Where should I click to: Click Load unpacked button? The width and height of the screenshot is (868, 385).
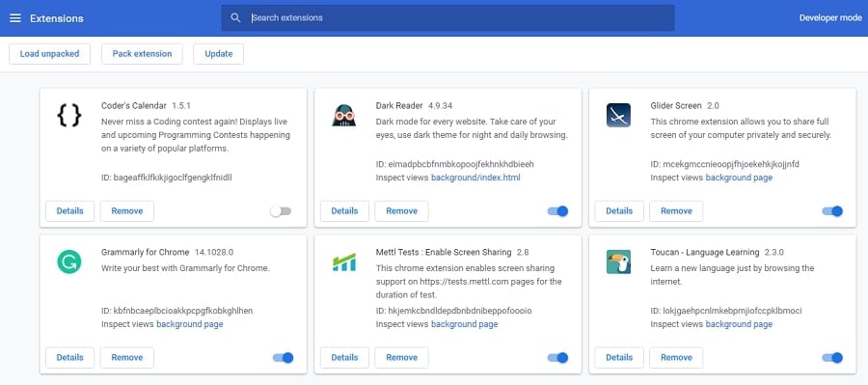coord(50,54)
